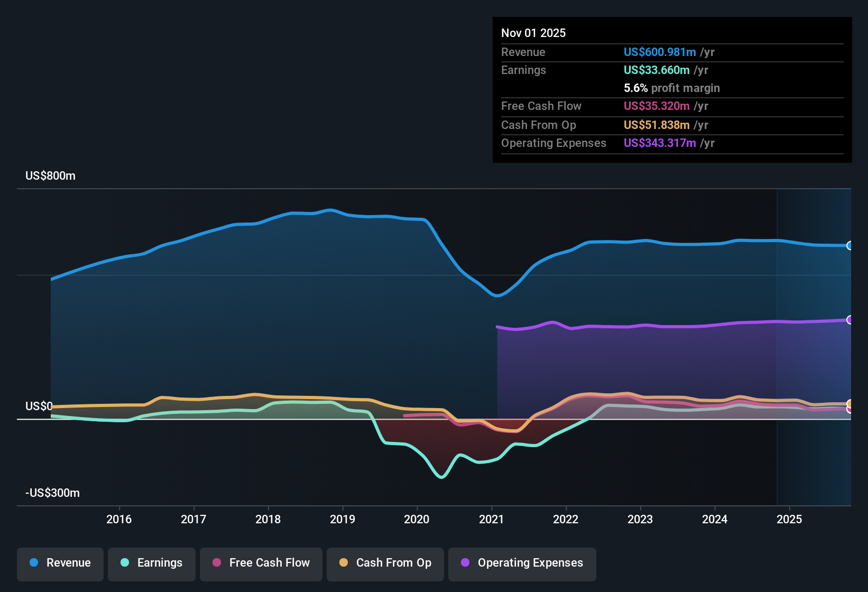Select the 2020 year label on the axis
Screen dimensions: 868x592
[417, 519]
